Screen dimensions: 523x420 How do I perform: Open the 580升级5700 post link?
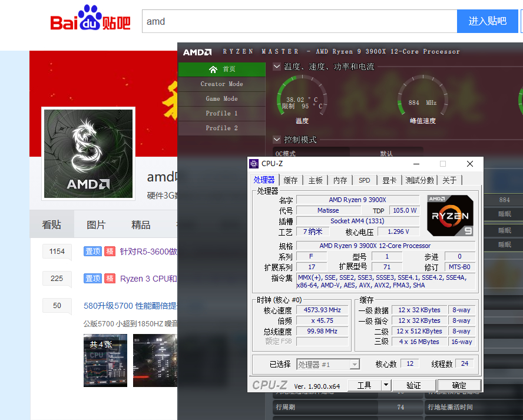[x=130, y=306]
